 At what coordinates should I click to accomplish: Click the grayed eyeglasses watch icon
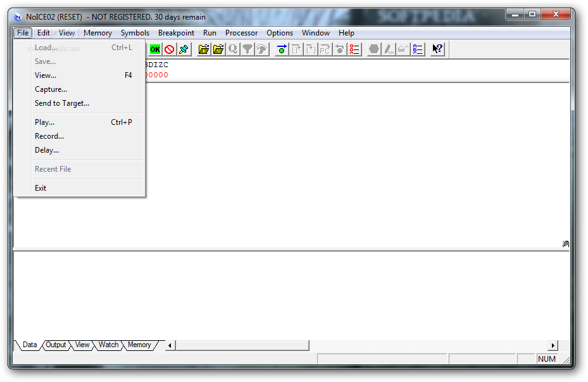point(403,49)
